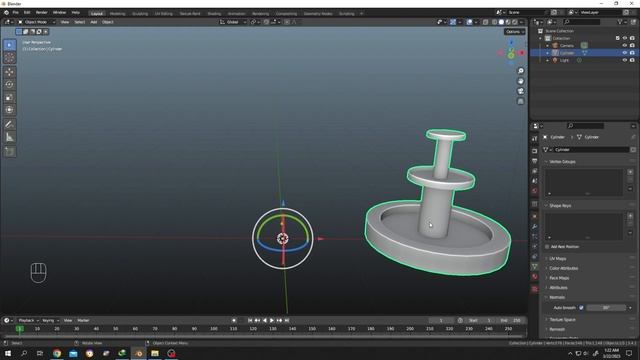
Task: Toggle Add Rest Position checkbox
Action: (547, 247)
